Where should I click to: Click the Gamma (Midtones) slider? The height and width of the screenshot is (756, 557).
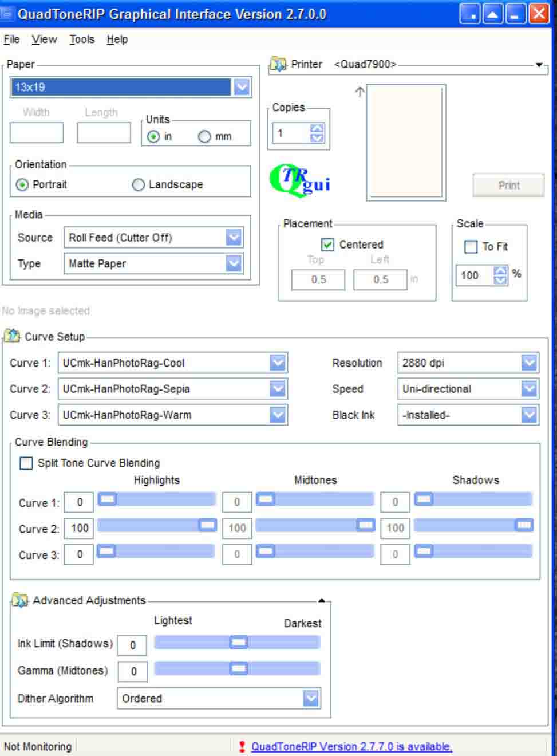[237, 668]
